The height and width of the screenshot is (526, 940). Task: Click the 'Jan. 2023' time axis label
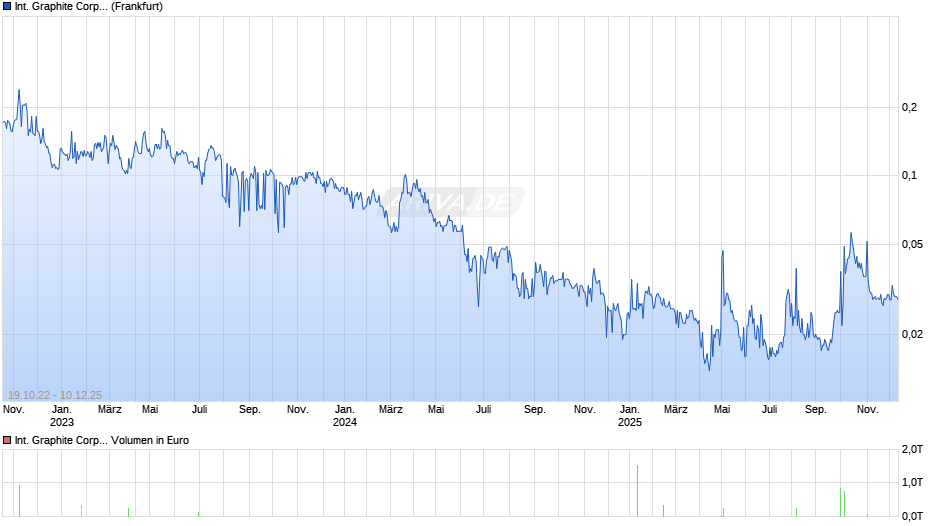pos(61,416)
